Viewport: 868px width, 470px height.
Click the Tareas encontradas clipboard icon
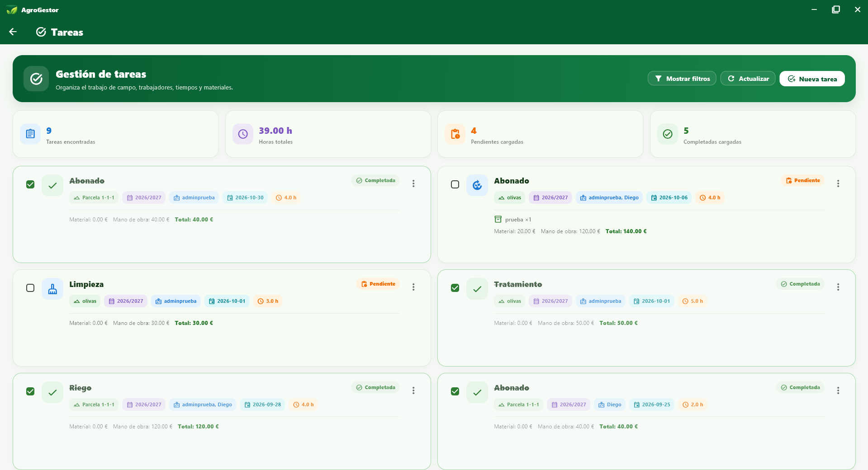[x=30, y=134]
